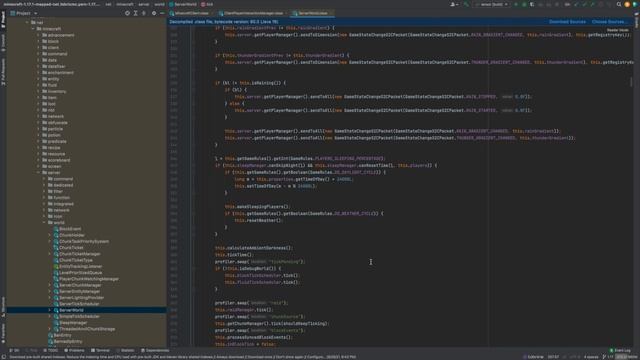The image size is (640, 360).
Task: Click the expand all icon in Project toolbar
Action: 136,13
